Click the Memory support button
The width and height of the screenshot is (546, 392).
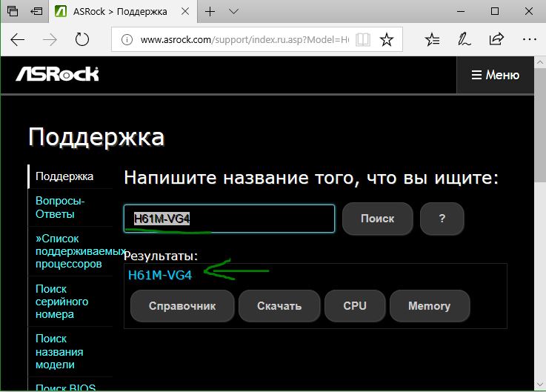coord(430,306)
